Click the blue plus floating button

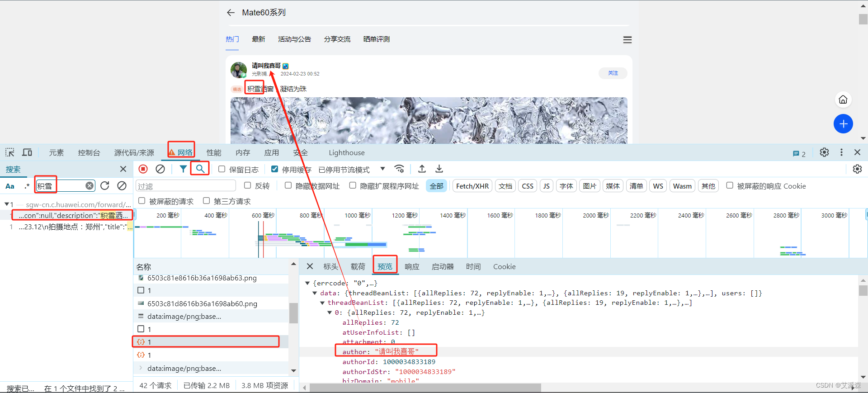(x=843, y=124)
